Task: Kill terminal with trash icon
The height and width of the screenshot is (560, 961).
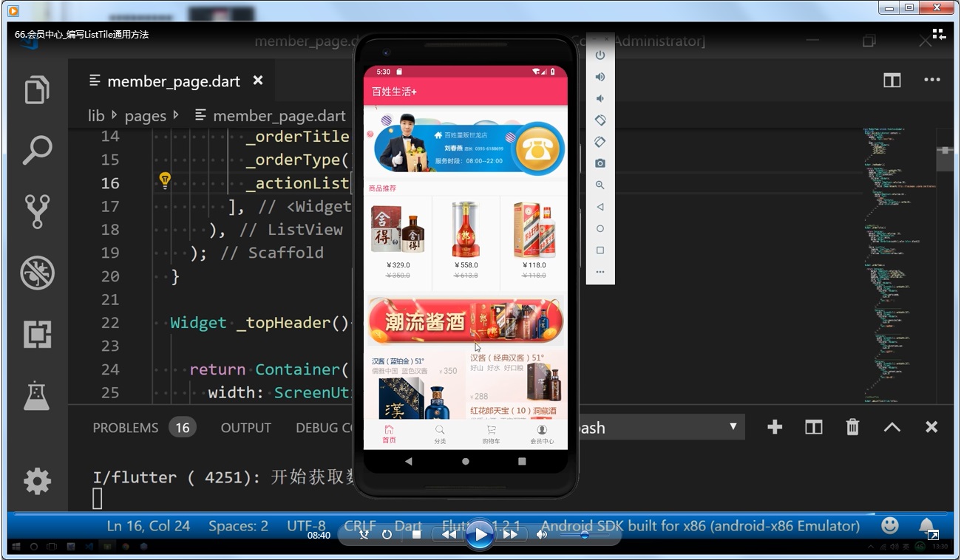Action: 852,427
